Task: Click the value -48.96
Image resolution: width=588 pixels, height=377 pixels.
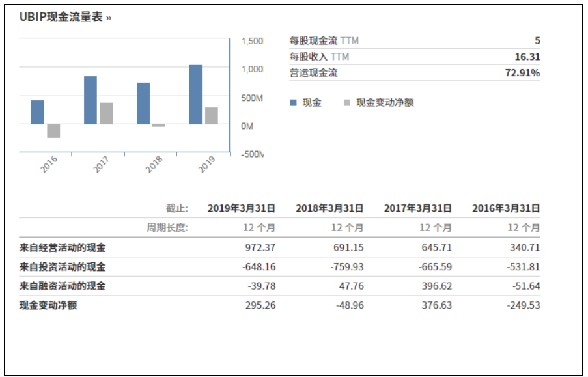Action: 350,305
